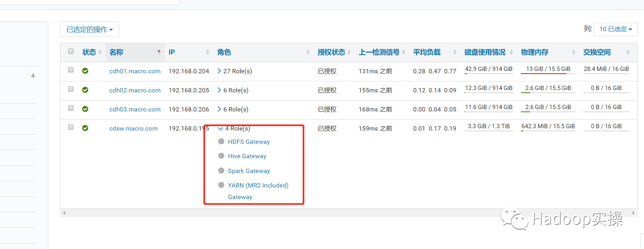Viewport: 644px width, 249px height.
Task: Expand 6 Role(s) for cdh02
Action: click(x=233, y=90)
